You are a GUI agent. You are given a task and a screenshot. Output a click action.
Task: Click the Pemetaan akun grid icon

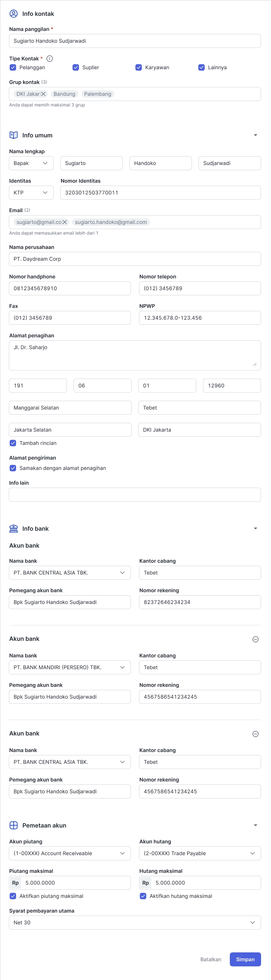click(x=14, y=825)
